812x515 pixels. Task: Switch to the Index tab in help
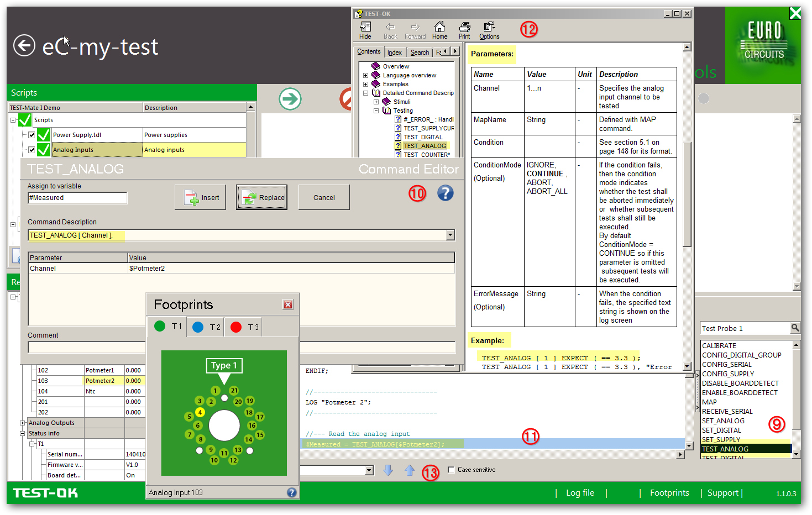[395, 52]
